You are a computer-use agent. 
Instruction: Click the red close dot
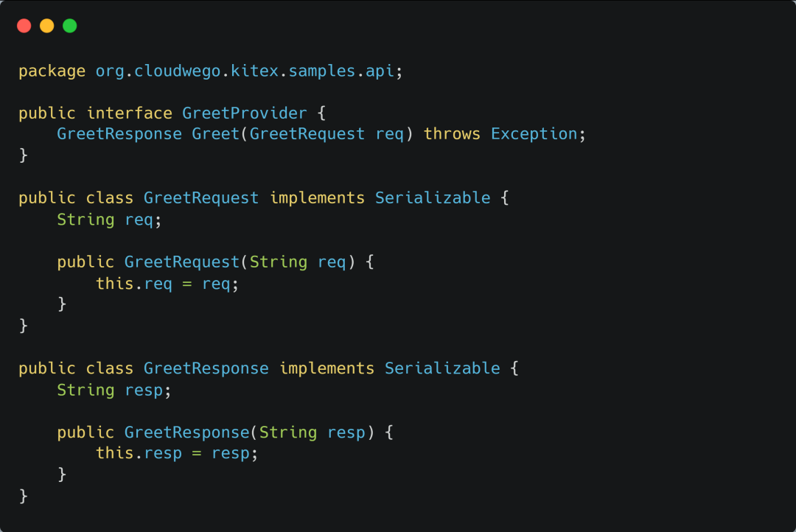coord(24,27)
